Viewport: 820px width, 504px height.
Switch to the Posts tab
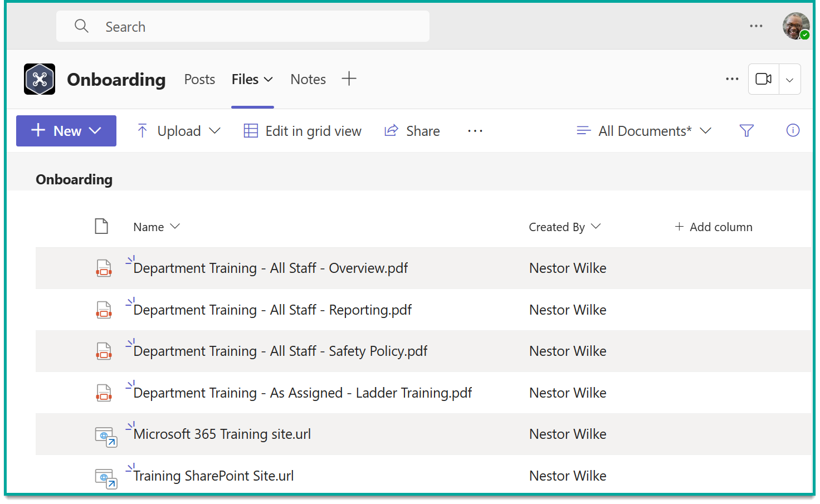(199, 79)
